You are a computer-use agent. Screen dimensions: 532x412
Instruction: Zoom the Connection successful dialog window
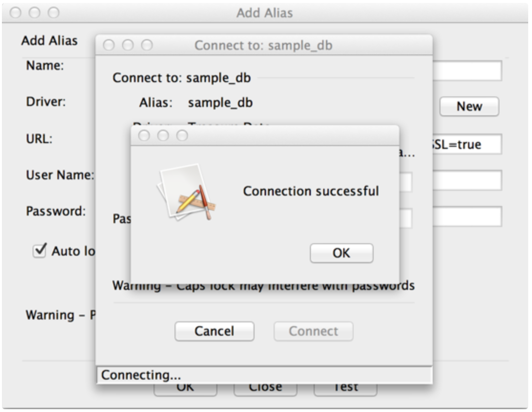182,135
